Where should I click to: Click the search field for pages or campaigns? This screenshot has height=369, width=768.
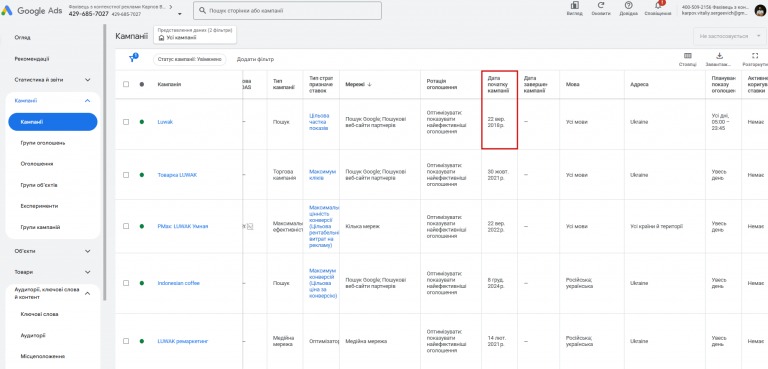coord(288,10)
